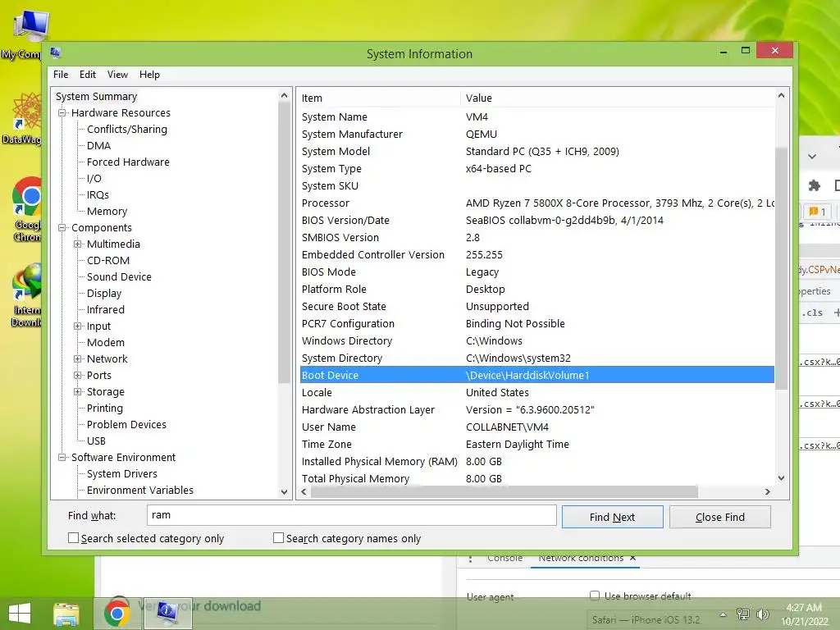Select the BIOS Version/Date row
The width and height of the screenshot is (840, 630).
[536, 220]
